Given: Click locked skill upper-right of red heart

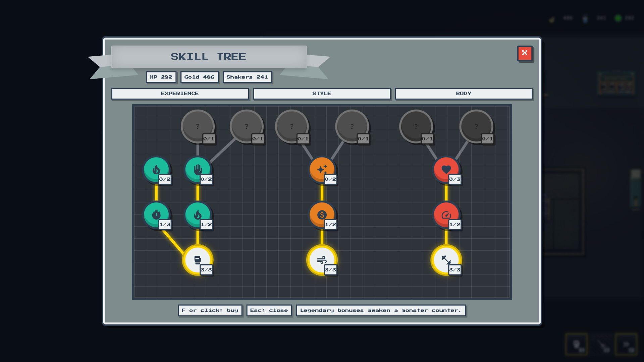Looking at the screenshot, I should pyautogui.click(x=476, y=126).
